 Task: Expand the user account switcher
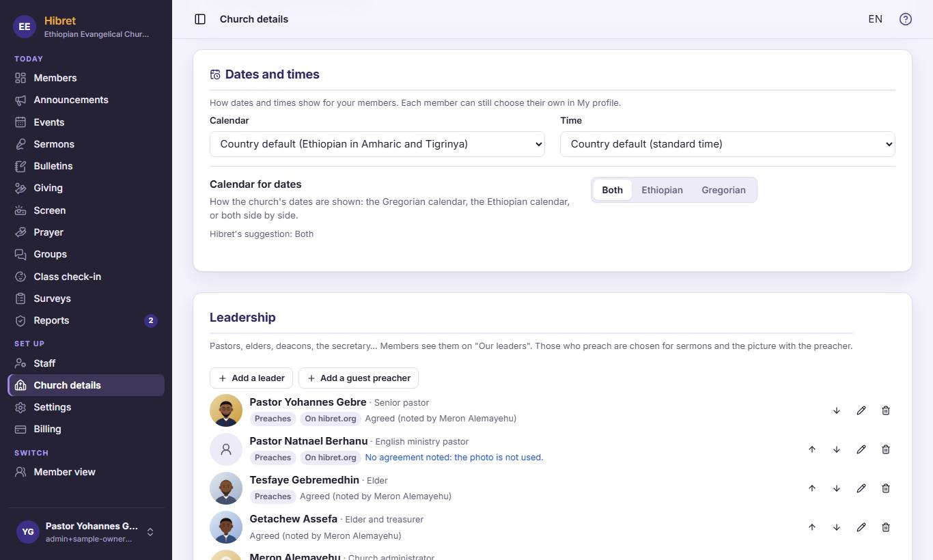coord(86,532)
